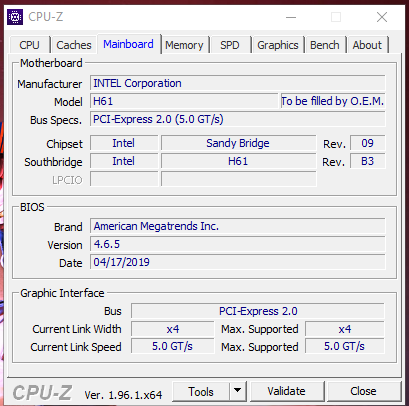This screenshot has height=406, width=409.
Task: View the Graphics tab
Action: click(278, 45)
